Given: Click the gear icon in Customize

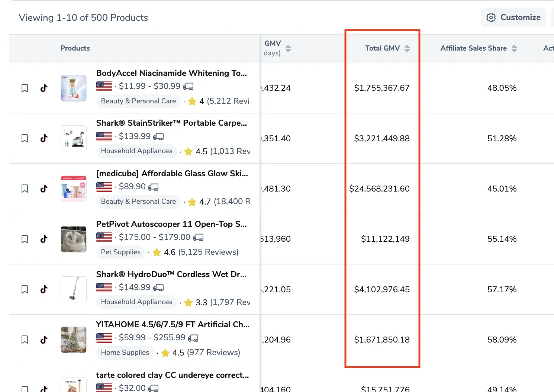Looking at the screenshot, I should 491,17.
